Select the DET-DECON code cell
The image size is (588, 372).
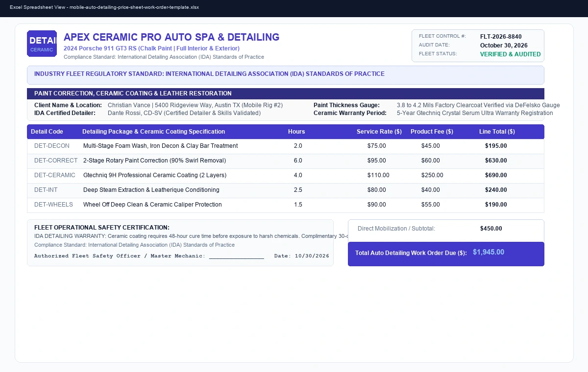tap(52, 146)
